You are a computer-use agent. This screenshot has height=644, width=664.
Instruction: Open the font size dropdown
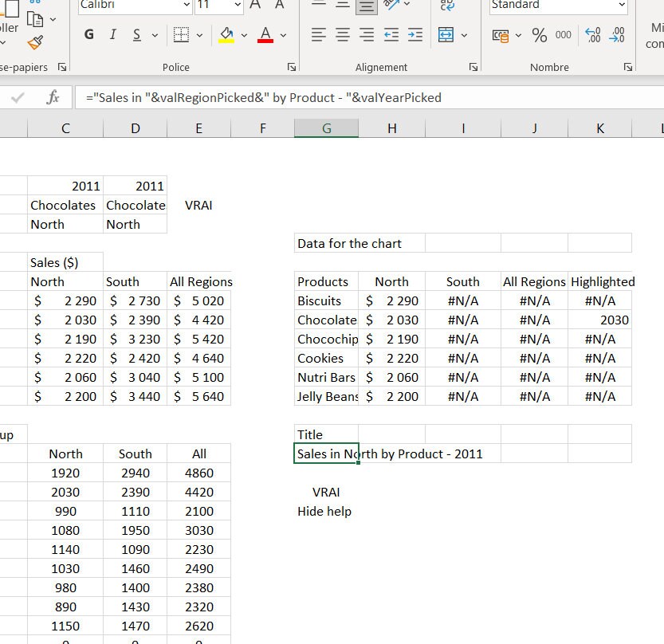point(237,6)
